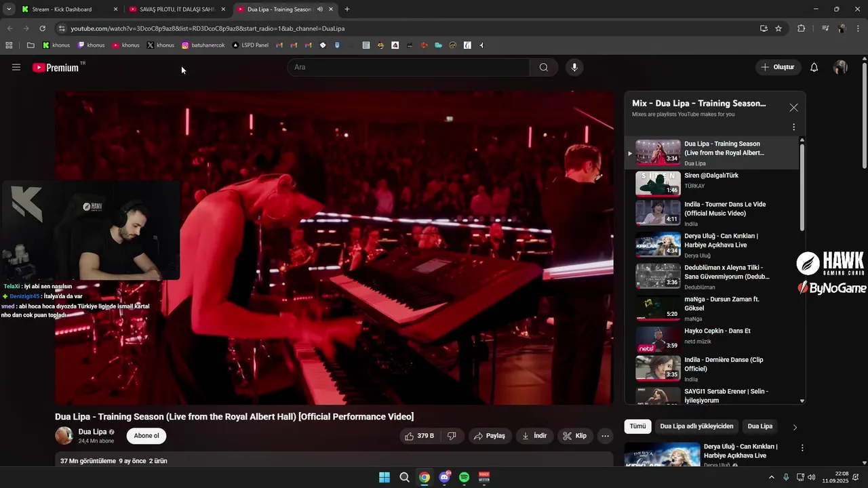Open taskbar clock showing 22:08
Screen dimensions: 868x488
(x=835, y=477)
